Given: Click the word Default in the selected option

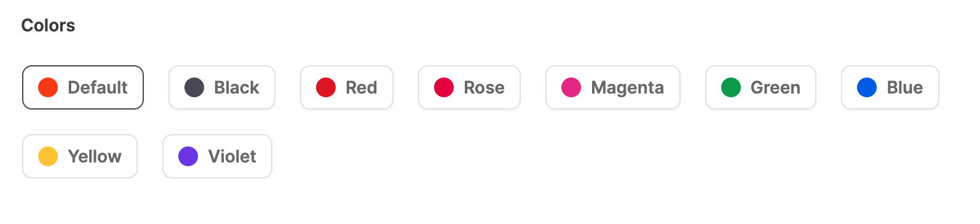Looking at the screenshot, I should (98, 87).
